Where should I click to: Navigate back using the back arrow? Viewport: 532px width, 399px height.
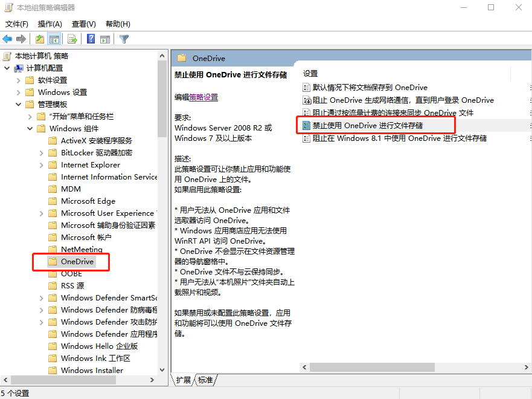tap(6, 38)
